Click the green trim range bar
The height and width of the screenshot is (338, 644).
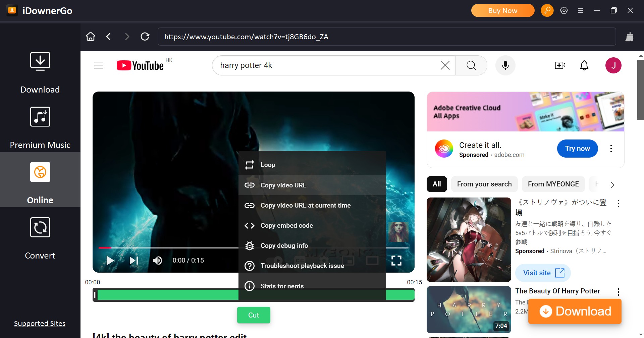point(168,295)
